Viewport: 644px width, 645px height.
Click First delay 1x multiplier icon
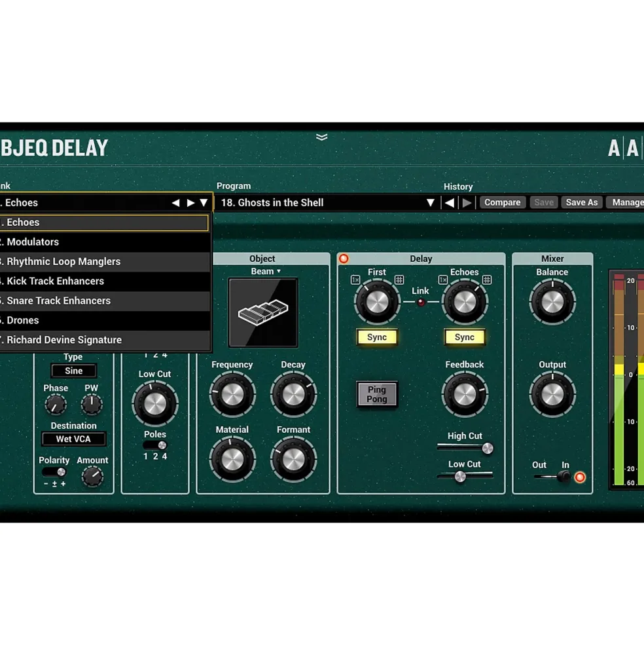[x=355, y=280]
